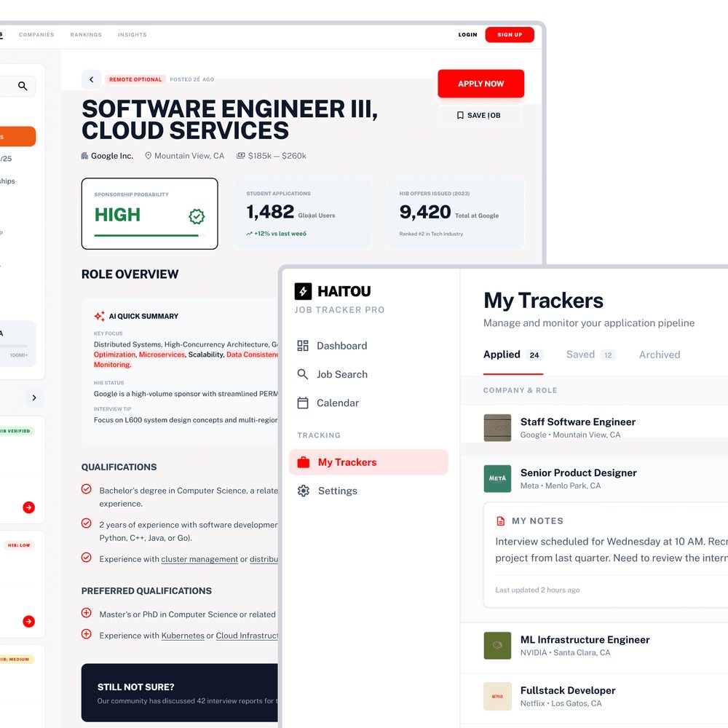
Task: Click the Remote Optional tag
Action: pyautogui.click(x=135, y=79)
